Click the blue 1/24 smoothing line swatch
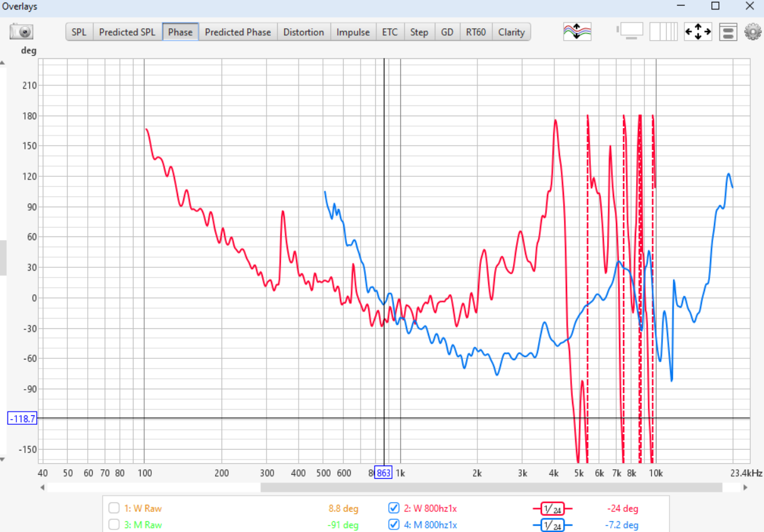 click(x=552, y=525)
